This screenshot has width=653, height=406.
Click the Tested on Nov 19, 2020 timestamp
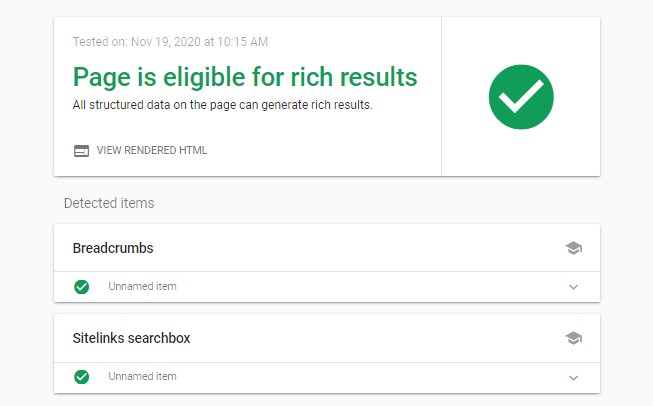click(x=170, y=42)
